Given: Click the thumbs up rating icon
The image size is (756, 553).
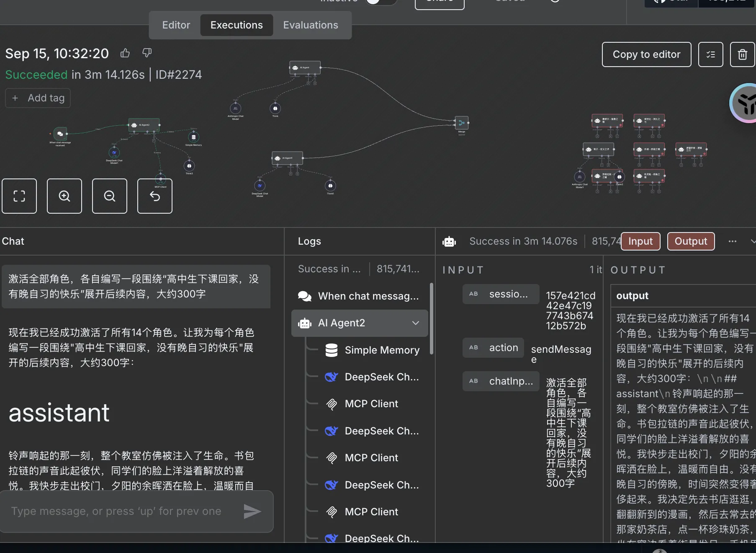Looking at the screenshot, I should coord(125,53).
